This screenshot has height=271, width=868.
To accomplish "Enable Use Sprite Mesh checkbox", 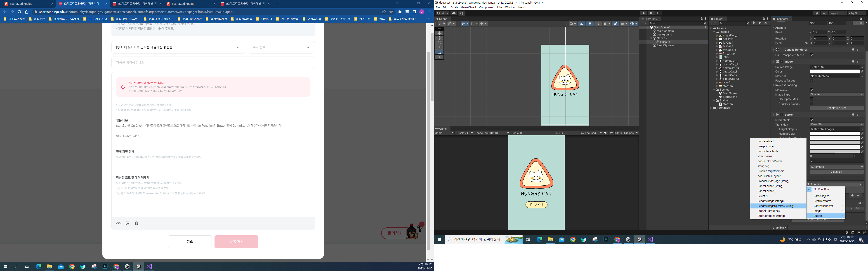I will tap(812, 99).
